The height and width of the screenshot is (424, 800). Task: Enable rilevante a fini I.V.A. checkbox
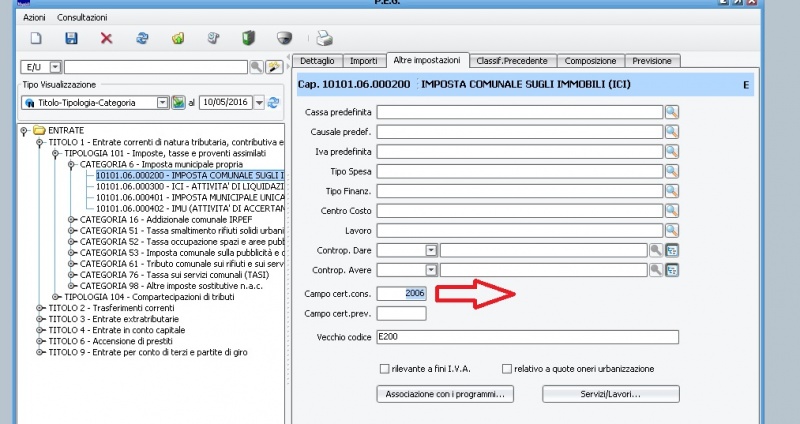point(385,368)
